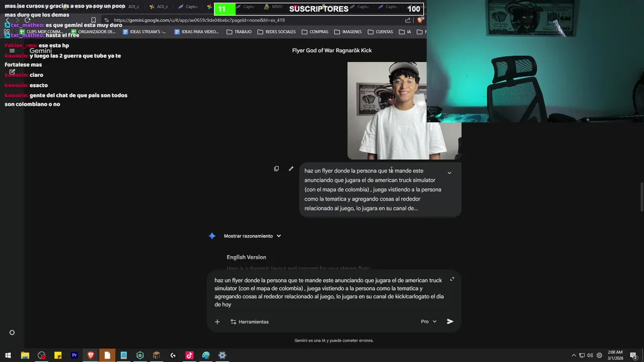Open OBS recording app in taskbar
The image size is (644, 362).
click(x=41, y=355)
